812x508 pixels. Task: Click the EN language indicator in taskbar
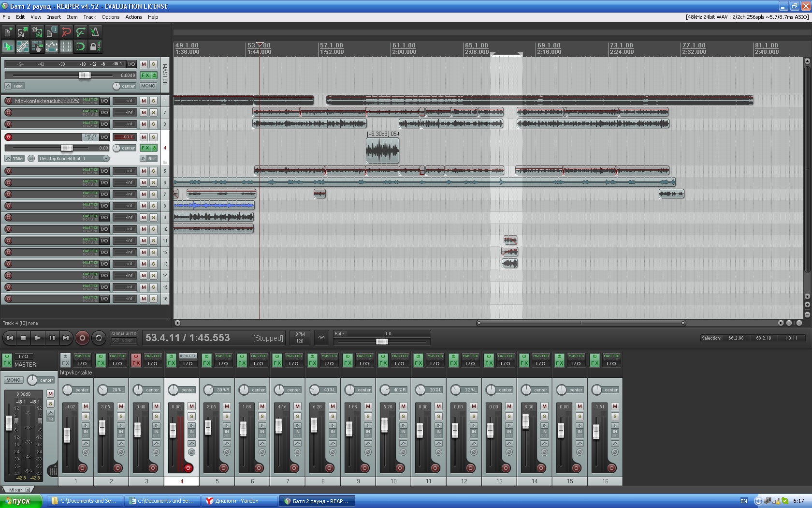(743, 501)
